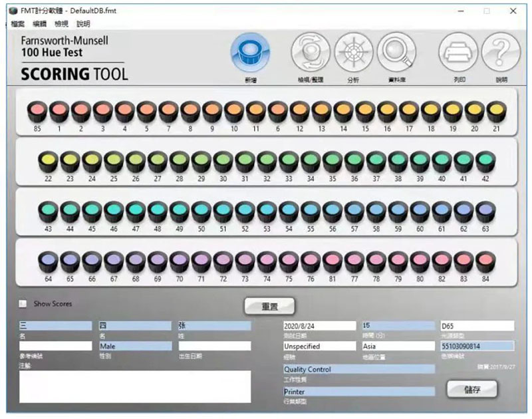Image resolution: width=532 pixels, height=419 pixels.
Task: Expand the Printer industry dropdown
Action: click(x=358, y=392)
